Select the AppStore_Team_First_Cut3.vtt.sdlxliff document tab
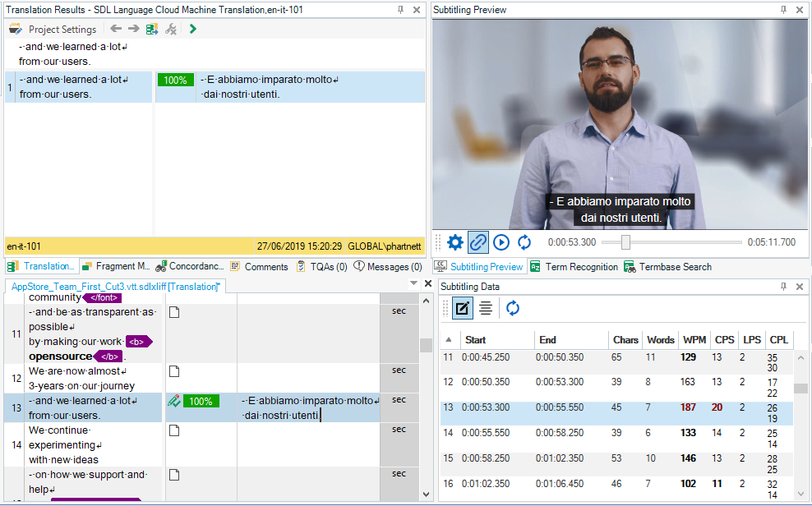Viewport: 812px width, 506px height. click(x=116, y=287)
